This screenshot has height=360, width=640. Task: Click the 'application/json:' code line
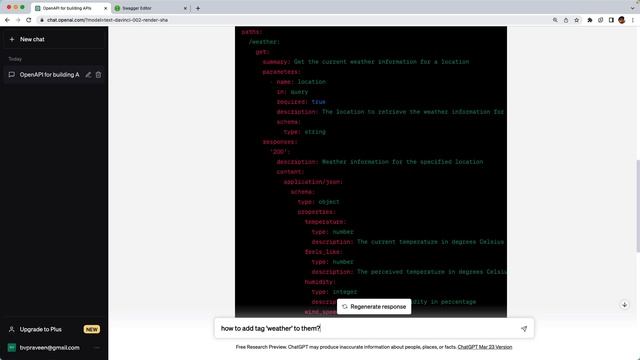313,182
